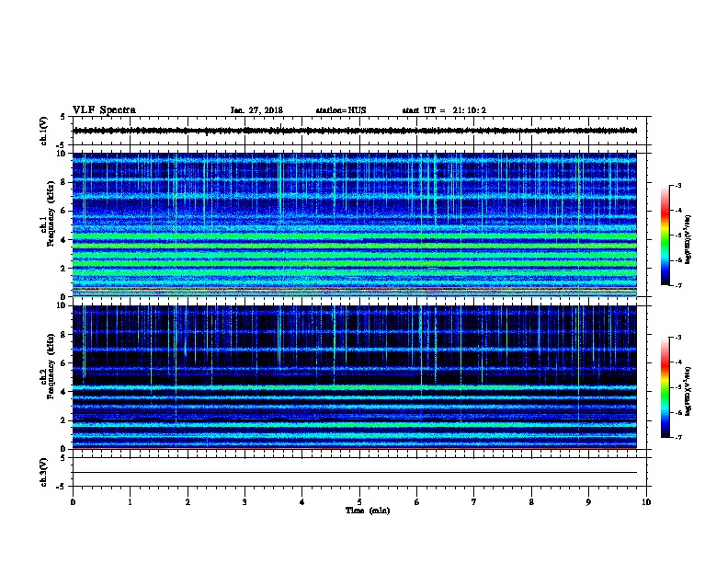Click inside the ch.1 spectrogram panel
Image resolution: width=728 pixels, height=563 pixels.
click(355, 224)
